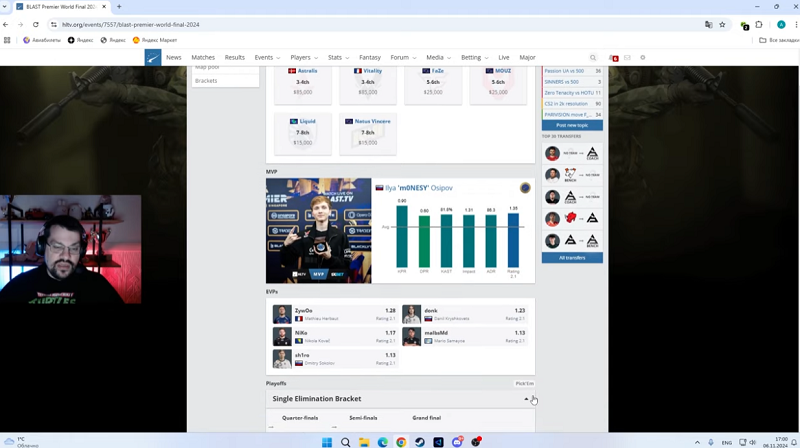800x448 pixels.
Task: Open ZywOo's EVP entry
Action: 335,314
